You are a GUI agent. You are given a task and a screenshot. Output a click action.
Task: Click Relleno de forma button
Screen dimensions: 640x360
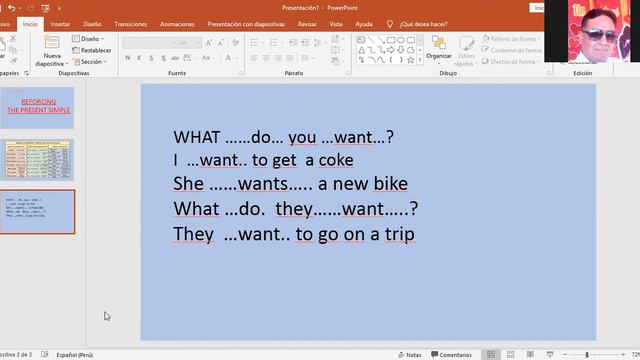510,39
